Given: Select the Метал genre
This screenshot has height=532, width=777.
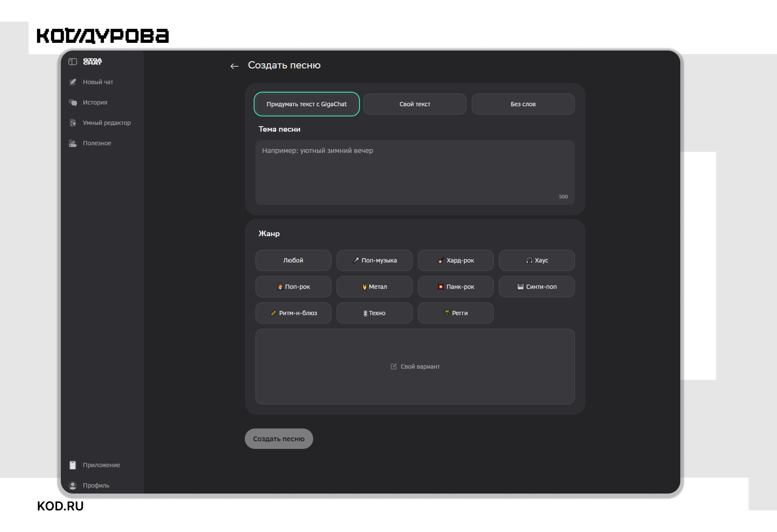Looking at the screenshot, I should coord(374,287).
